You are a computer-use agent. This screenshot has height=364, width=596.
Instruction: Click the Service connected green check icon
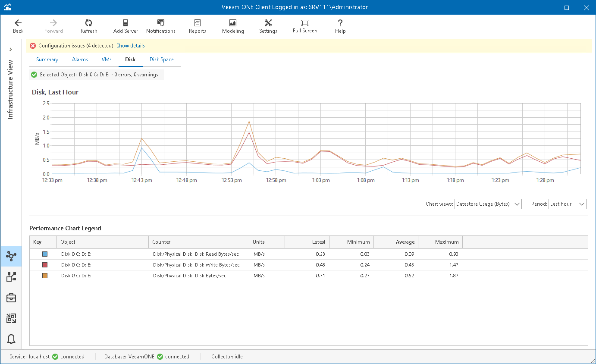tap(55, 357)
